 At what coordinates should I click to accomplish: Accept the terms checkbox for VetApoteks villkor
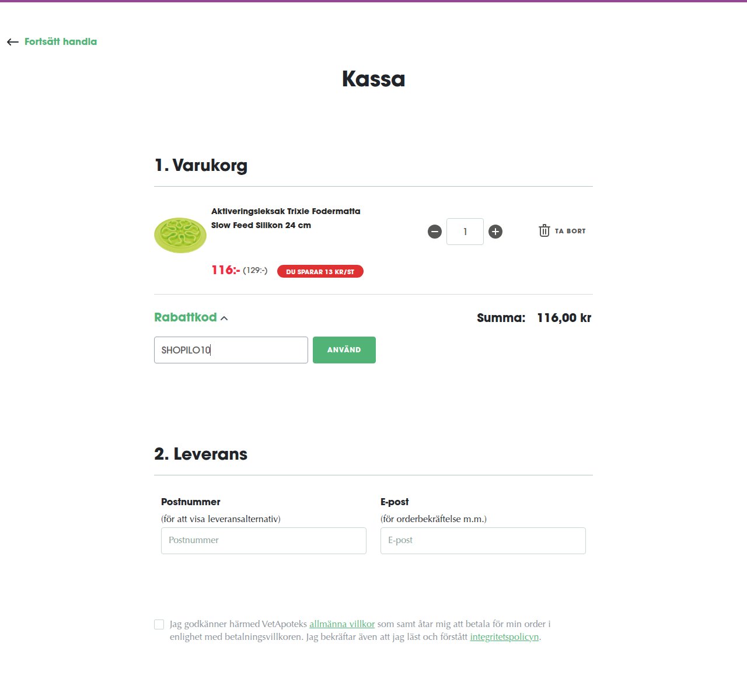pos(159,624)
